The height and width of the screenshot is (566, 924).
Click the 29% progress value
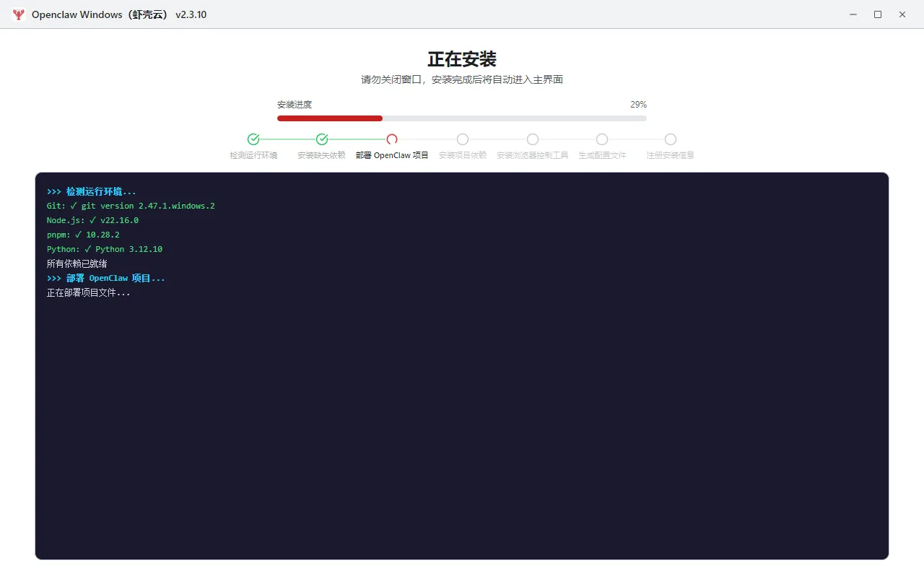point(638,105)
